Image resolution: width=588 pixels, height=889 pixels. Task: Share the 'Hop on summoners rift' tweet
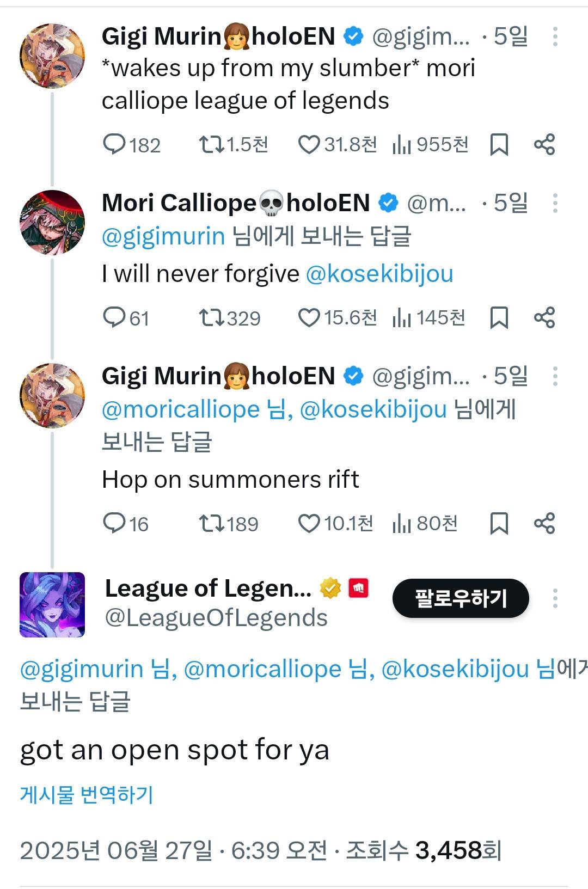click(x=544, y=523)
